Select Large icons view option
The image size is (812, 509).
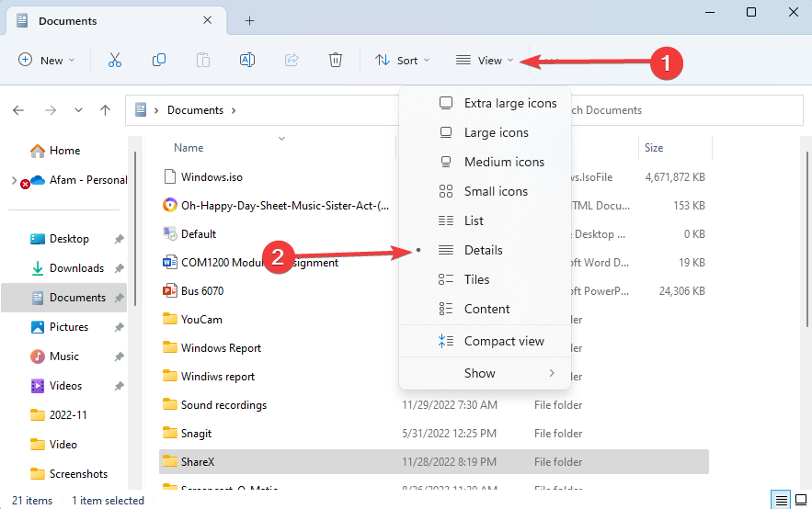pyautogui.click(x=496, y=132)
